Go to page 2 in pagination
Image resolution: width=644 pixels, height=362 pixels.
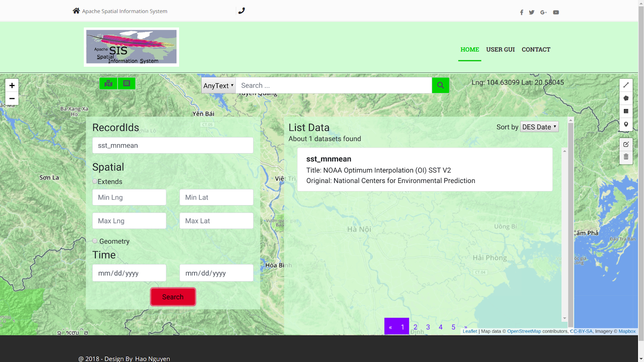click(x=415, y=327)
